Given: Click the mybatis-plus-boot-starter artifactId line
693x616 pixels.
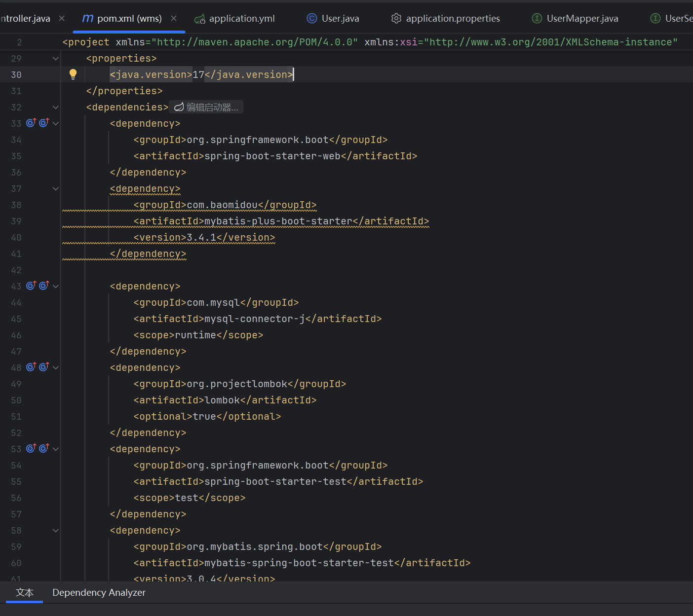Looking at the screenshot, I should (x=281, y=221).
